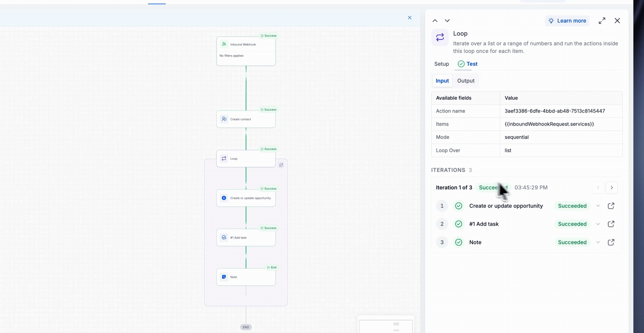Image resolution: width=644 pixels, height=333 pixels.
Task: Select the Note node icon on canvas
Action: pyautogui.click(x=224, y=277)
